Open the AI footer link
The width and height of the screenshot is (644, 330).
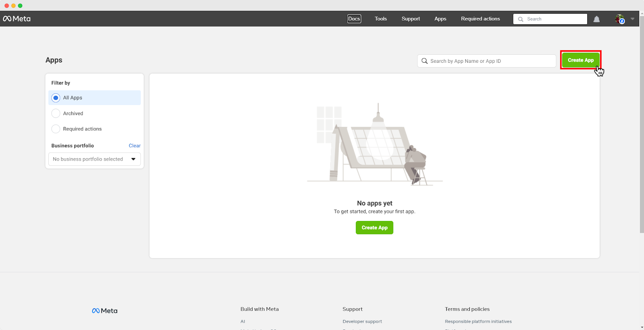[x=243, y=322]
